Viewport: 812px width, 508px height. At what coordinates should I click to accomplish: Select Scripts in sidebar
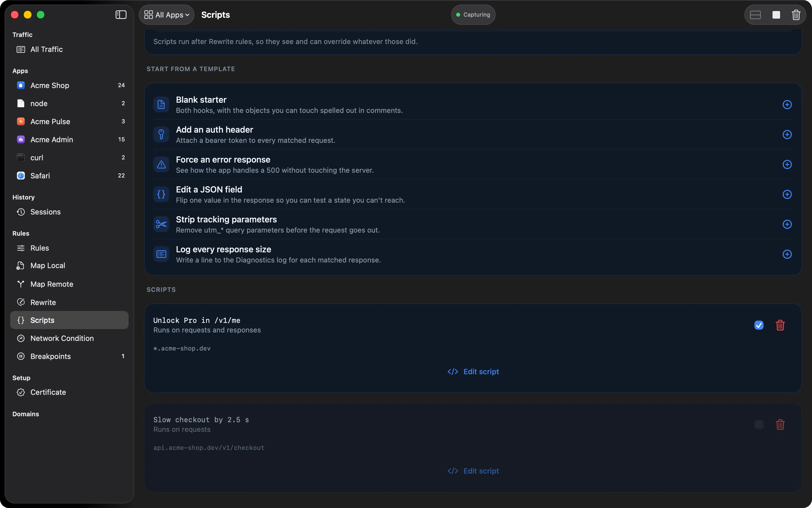click(69, 320)
